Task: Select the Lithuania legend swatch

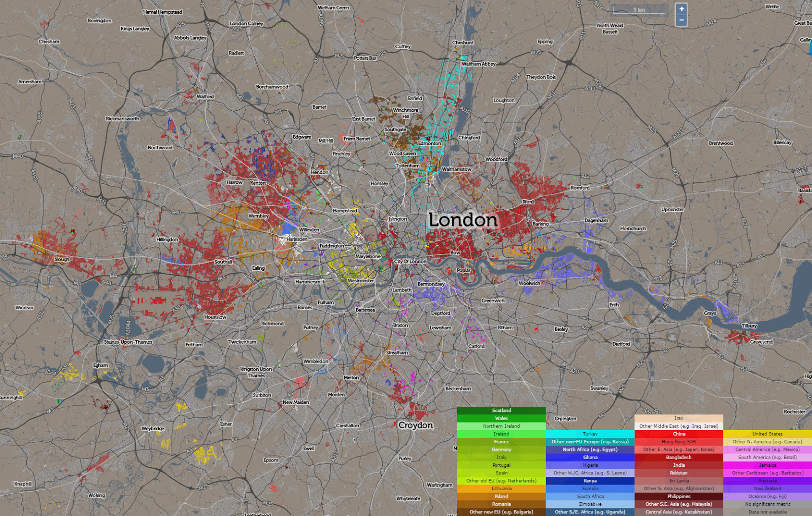Action: tap(501, 489)
